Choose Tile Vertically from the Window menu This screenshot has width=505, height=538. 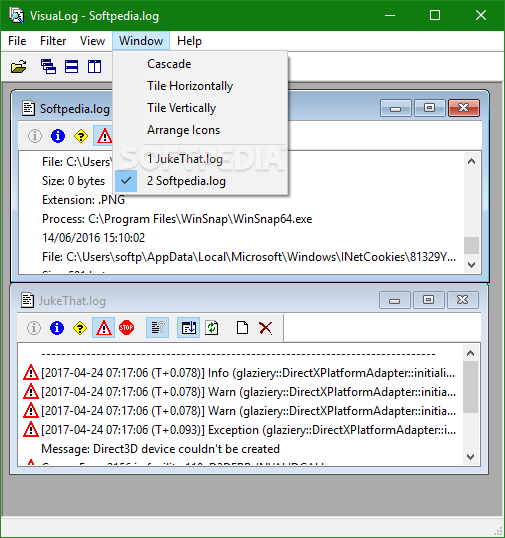(x=200, y=108)
